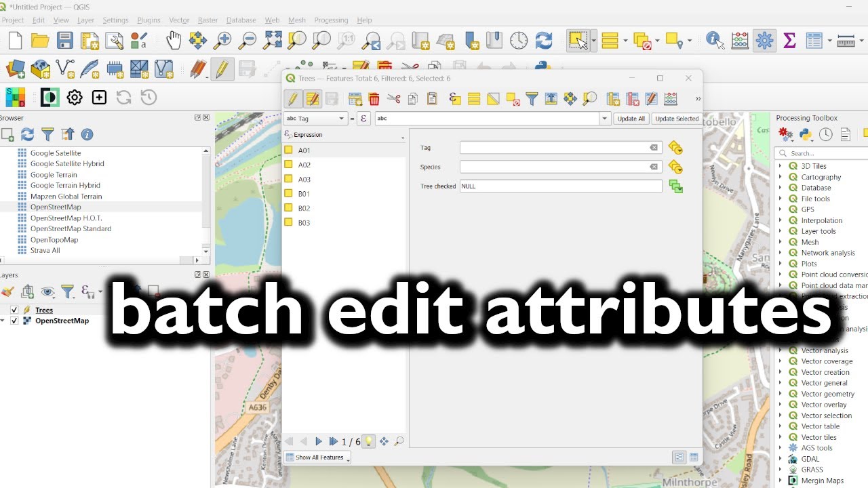Click the Zoom Out magnifier tool
This screenshot has height=488, width=868.
pyautogui.click(x=248, y=41)
